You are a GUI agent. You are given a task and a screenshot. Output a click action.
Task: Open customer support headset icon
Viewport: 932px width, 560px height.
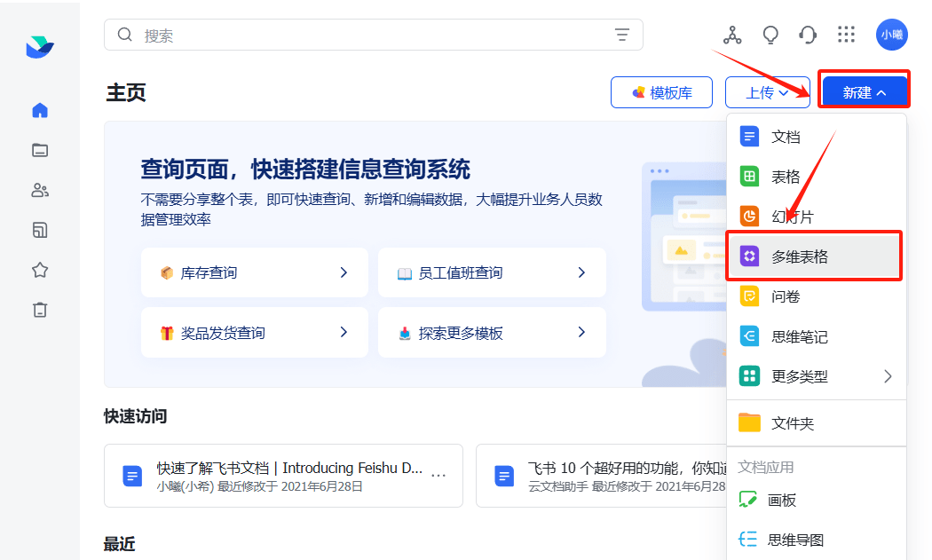tap(808, 35)
